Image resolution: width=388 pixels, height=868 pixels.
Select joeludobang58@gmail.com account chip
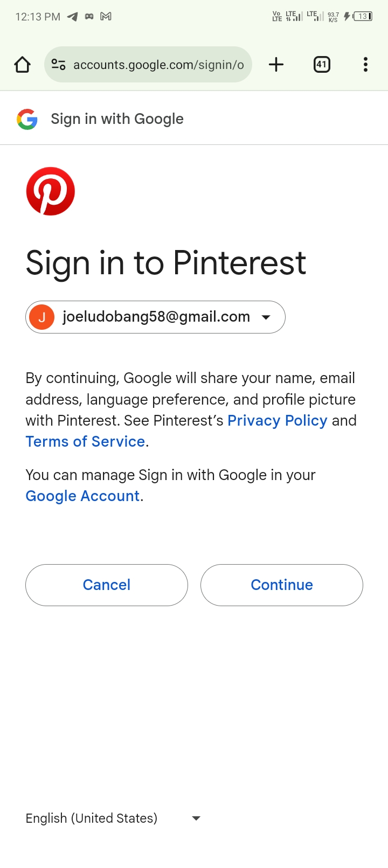pyautogui.click(x=155, y=317)
